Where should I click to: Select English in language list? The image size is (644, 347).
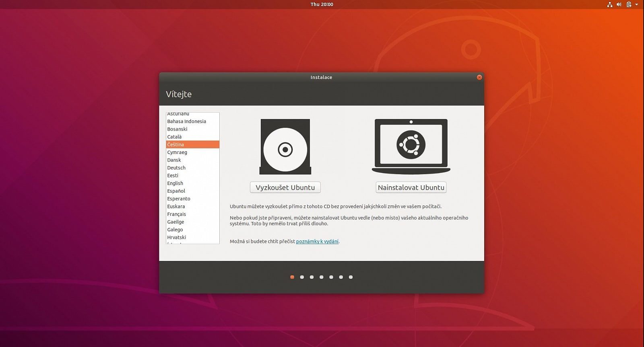click(193, 183)
